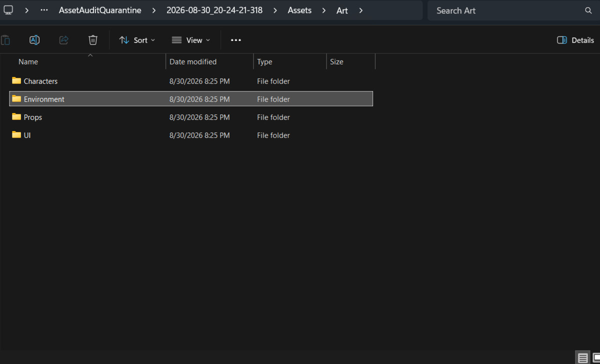Open the View dropdown menu

191,40
